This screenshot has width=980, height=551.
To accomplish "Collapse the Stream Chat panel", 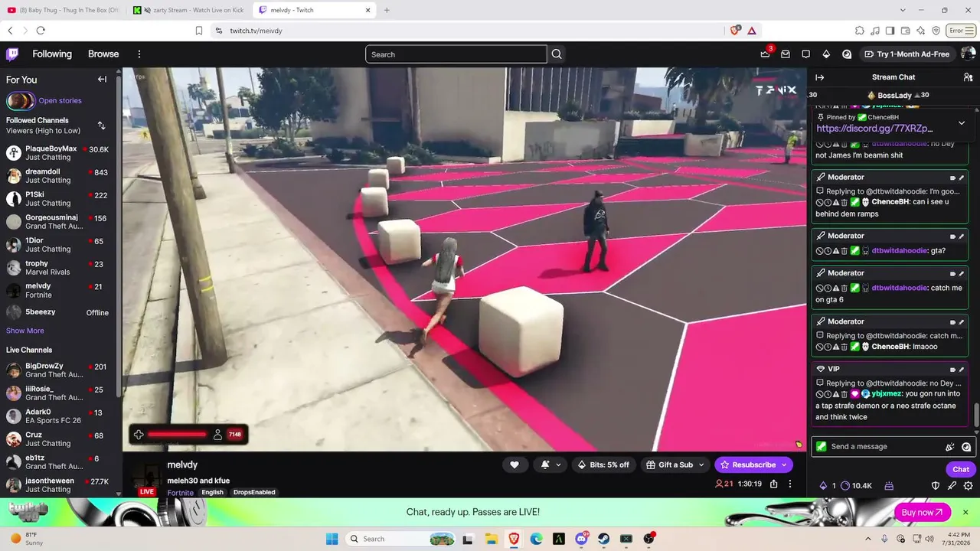I will (x=820, y=77).
